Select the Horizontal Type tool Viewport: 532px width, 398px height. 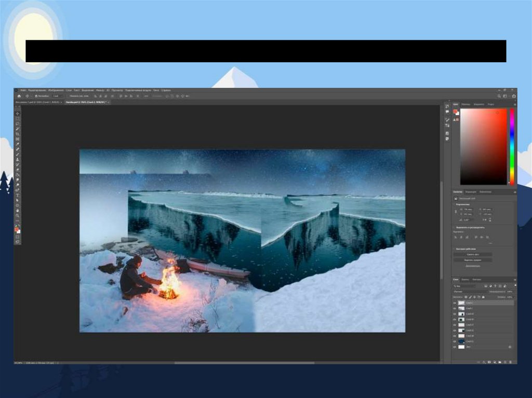tap(18, 195)
